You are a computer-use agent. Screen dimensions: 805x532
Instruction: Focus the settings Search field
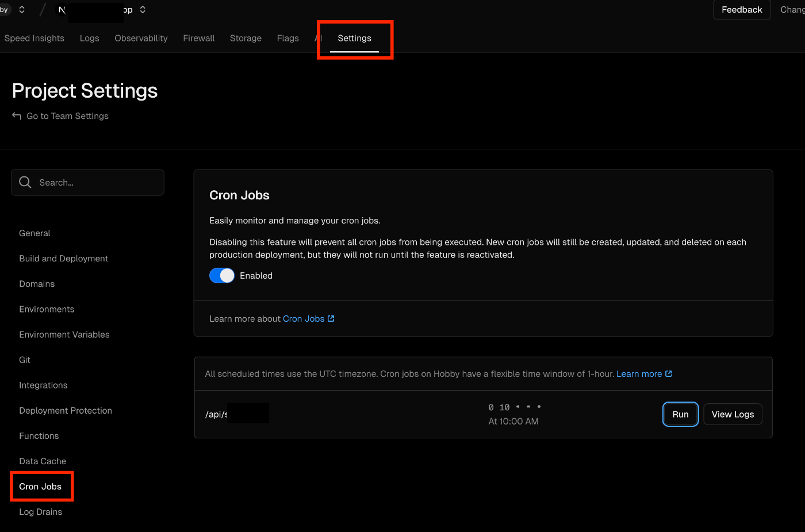pyautogui.click(x=87, y=182)
